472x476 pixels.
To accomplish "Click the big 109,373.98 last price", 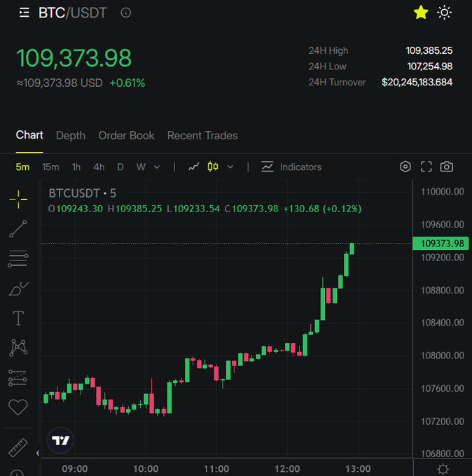I will pos(74,58).
